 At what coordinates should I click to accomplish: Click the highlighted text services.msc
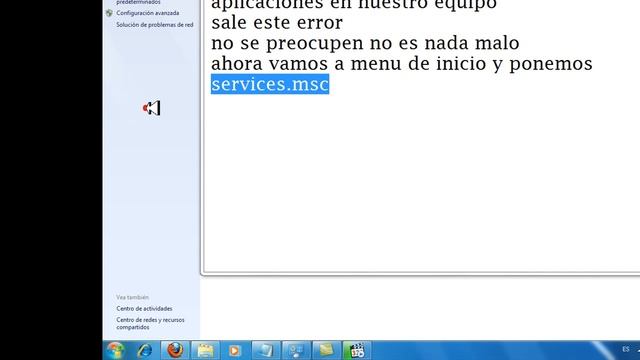click(270, 84)
